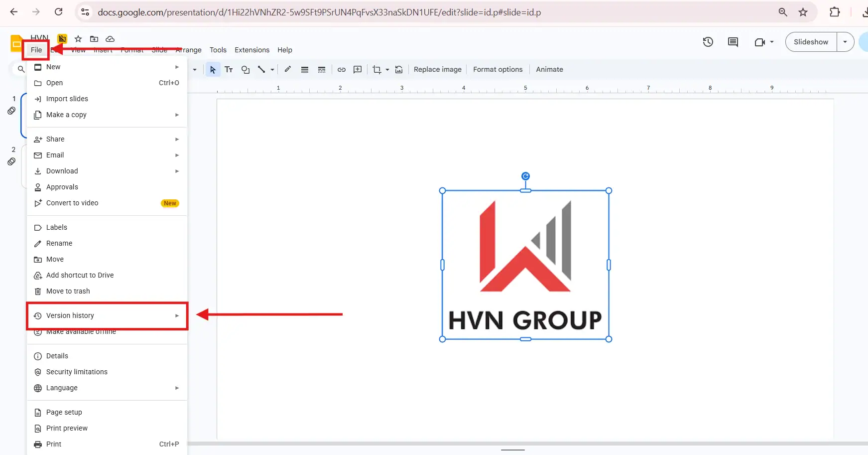Star the presentation for quick access
The image size is (868, 455).
click(x=78, y=38)
